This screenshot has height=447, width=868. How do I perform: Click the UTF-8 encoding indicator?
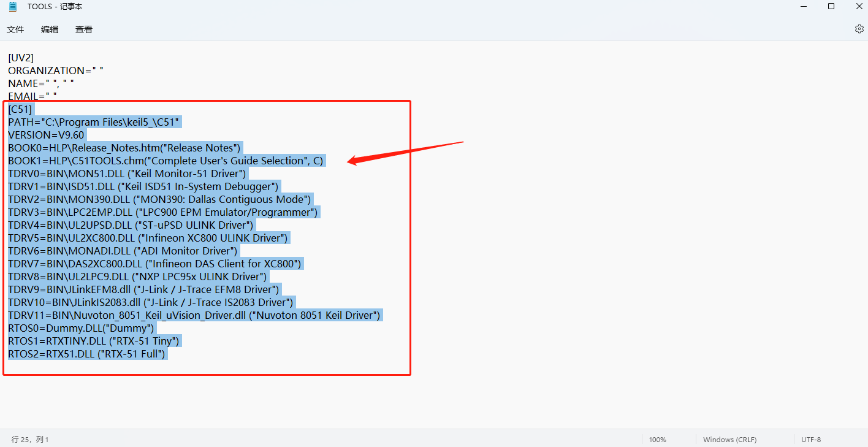(811, 440)
